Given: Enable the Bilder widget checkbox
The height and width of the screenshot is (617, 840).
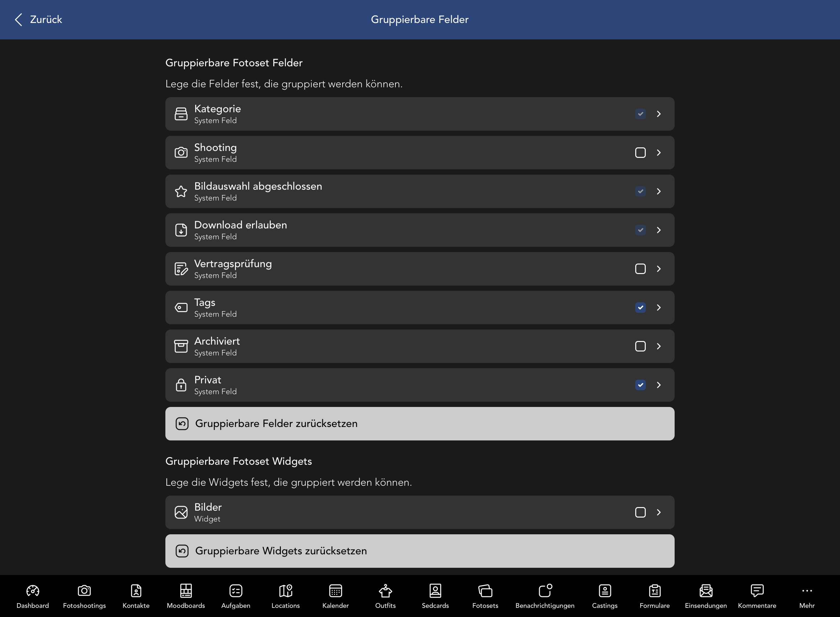Looking at the screenshot, I should (x=640, y=512).
